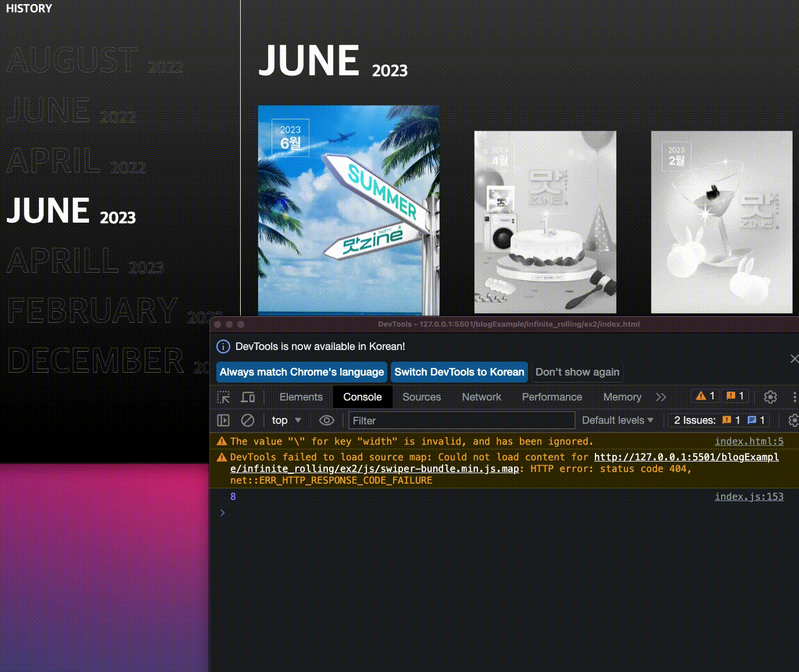Activate the inspect element picker icon
The image size is (799, 672).
(223, 397)
